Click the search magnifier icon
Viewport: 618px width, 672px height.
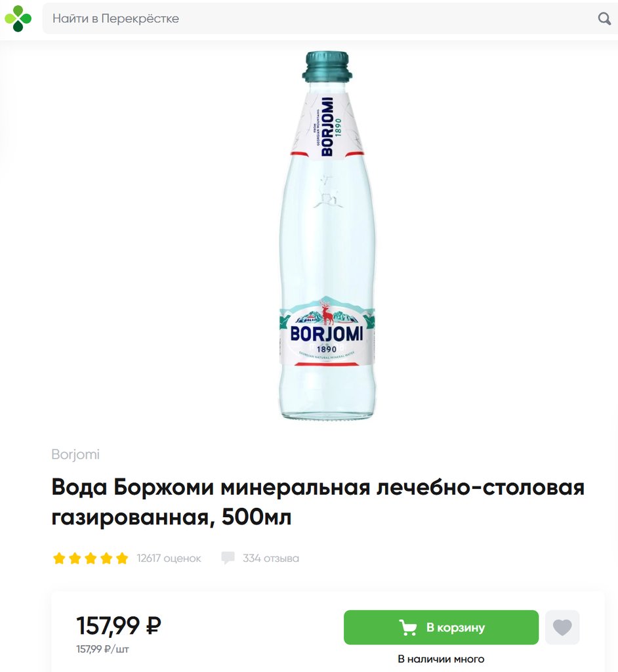coord(604,18)
